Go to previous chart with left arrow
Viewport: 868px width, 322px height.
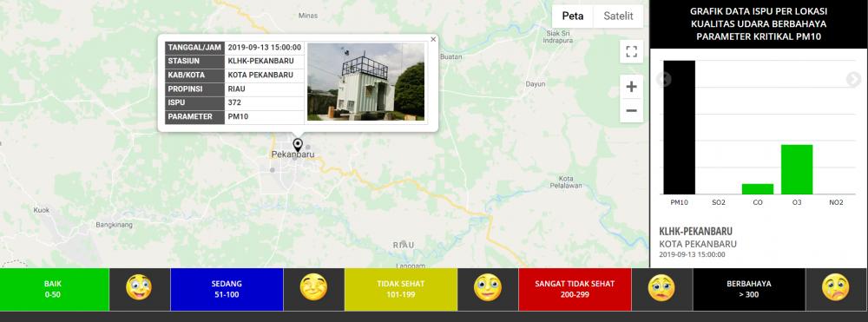point(664,79)
